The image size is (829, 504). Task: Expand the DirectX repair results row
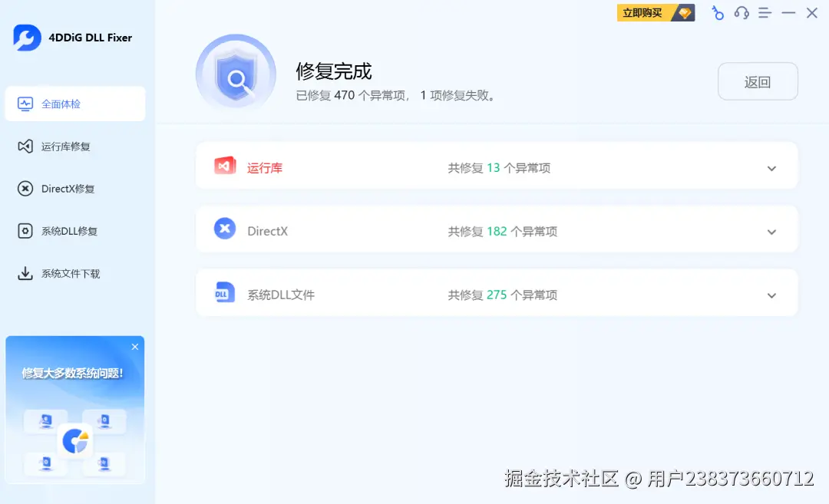pos(771,232)
